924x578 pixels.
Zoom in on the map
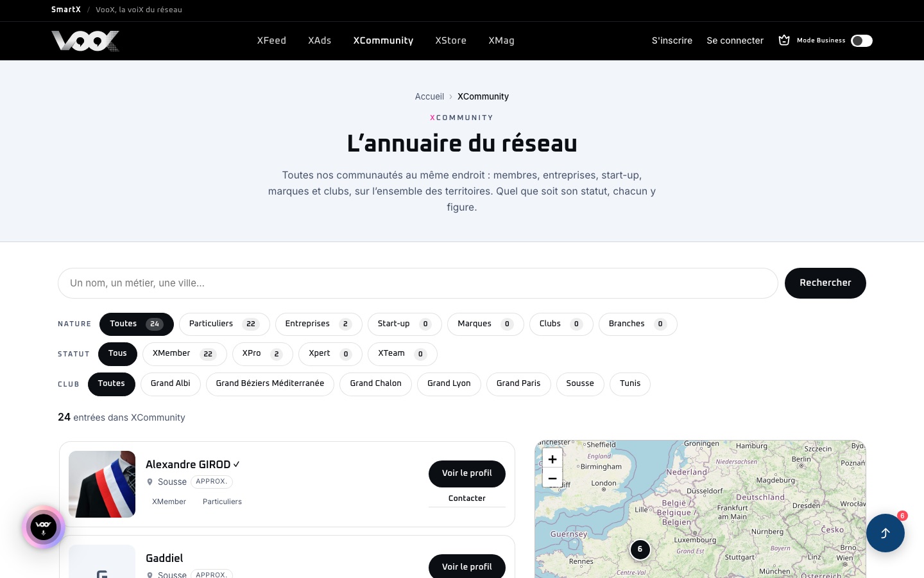point(552,459)
